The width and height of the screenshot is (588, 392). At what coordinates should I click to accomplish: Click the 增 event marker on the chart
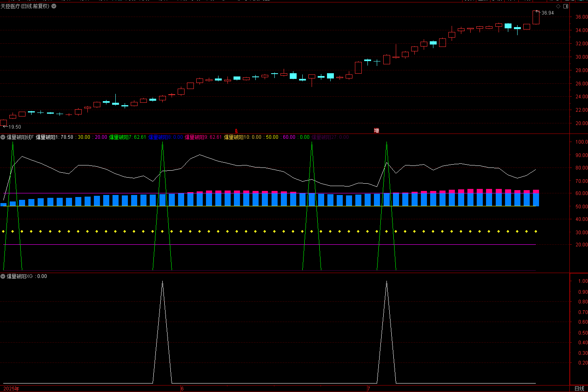pyautogui.click(x=376, y=131)
